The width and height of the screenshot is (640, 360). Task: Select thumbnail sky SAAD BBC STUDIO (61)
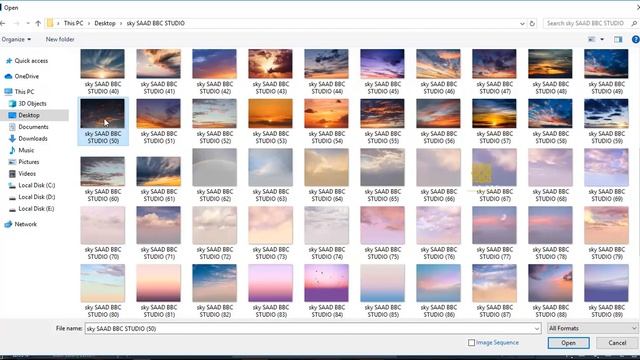pyautogui.click(x=158, y=171)
